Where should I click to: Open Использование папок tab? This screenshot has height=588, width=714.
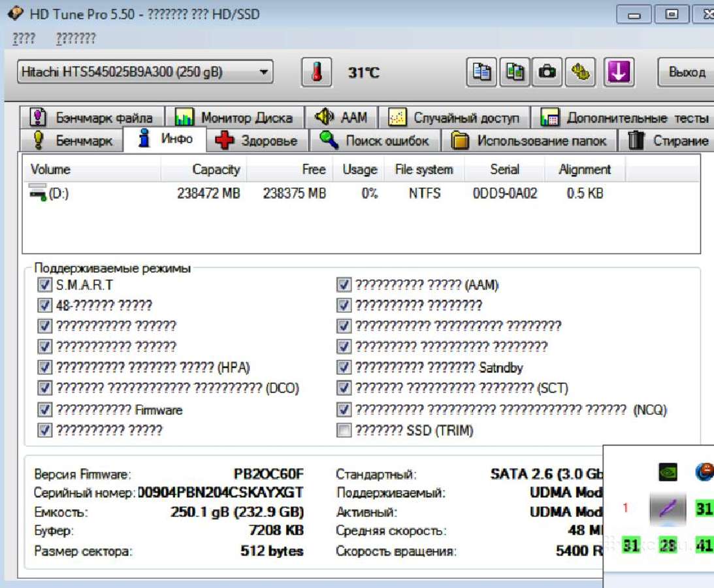coord(528,140)
